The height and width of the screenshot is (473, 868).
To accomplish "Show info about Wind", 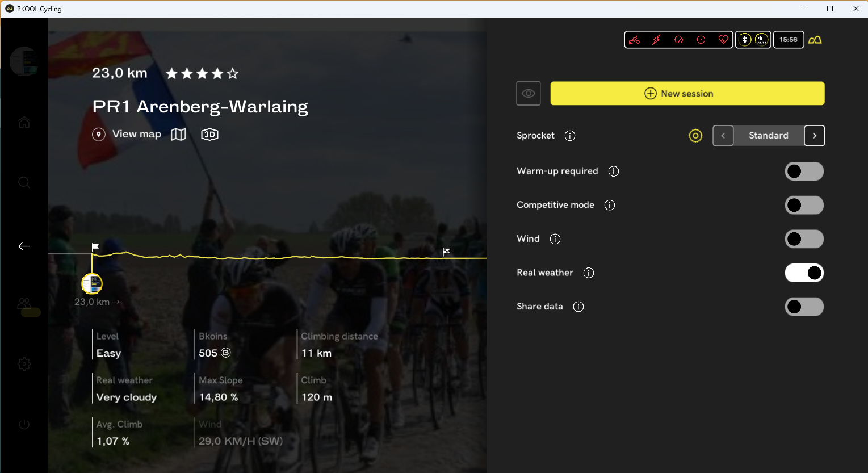I will (555, 239).
